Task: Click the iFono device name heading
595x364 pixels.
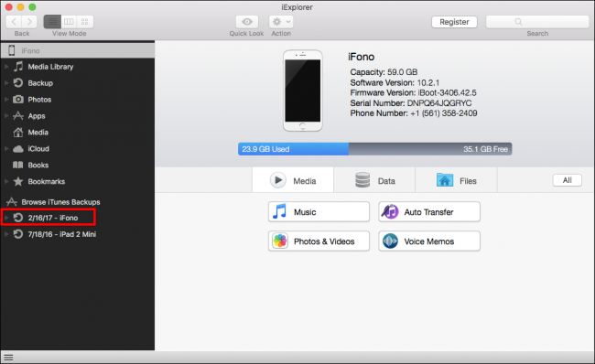Action: click(x=362, y=57)
